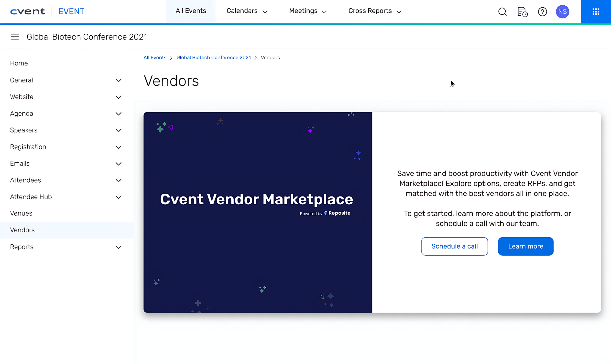Toggle the hamburger sidebar menu

point(15,37)
